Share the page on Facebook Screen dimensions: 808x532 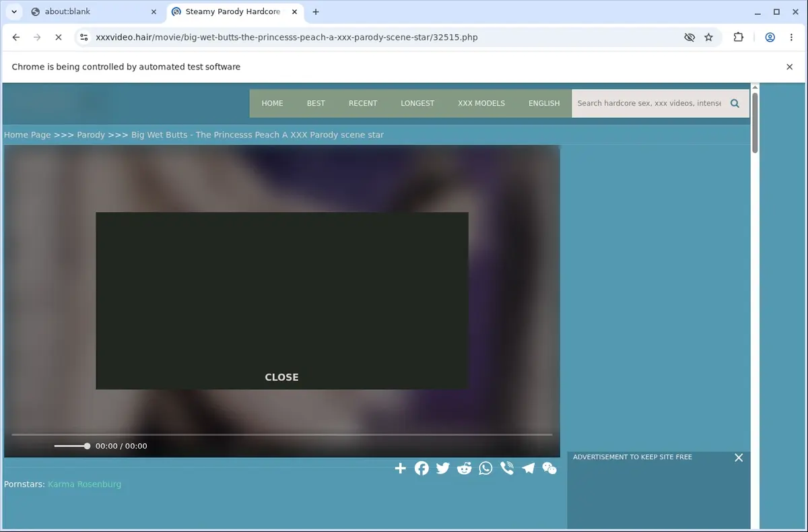point(422,468)
